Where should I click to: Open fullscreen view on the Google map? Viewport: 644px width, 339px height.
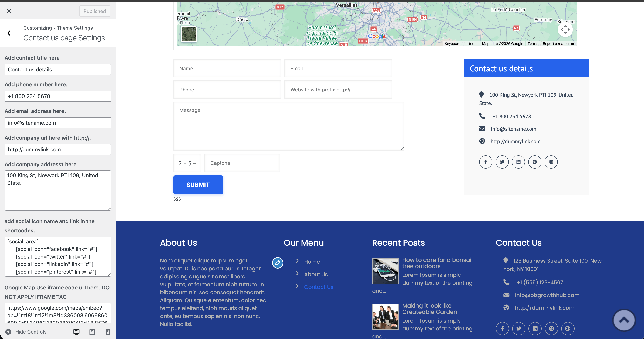[x=565, y=29]
